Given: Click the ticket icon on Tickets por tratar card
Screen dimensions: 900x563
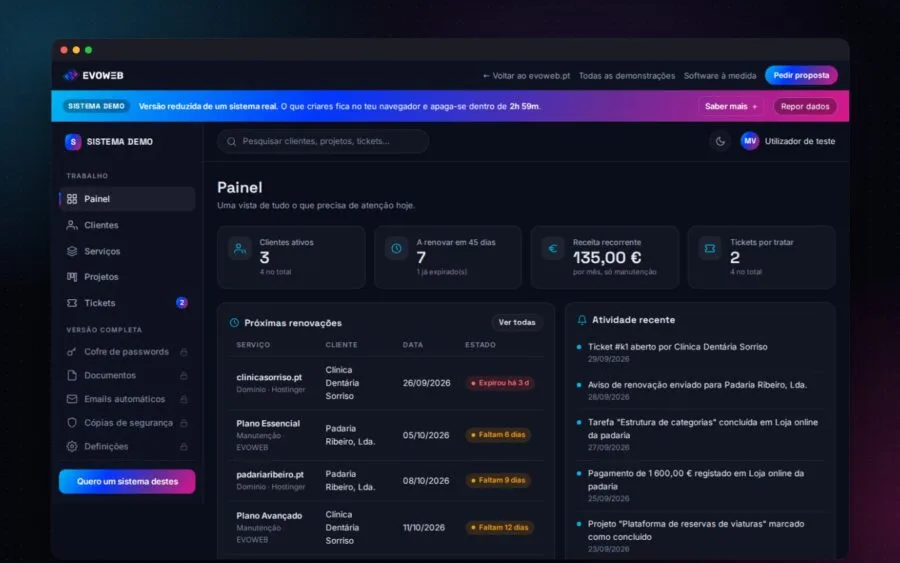Looking at the screenshot, I should click(710, 249).
